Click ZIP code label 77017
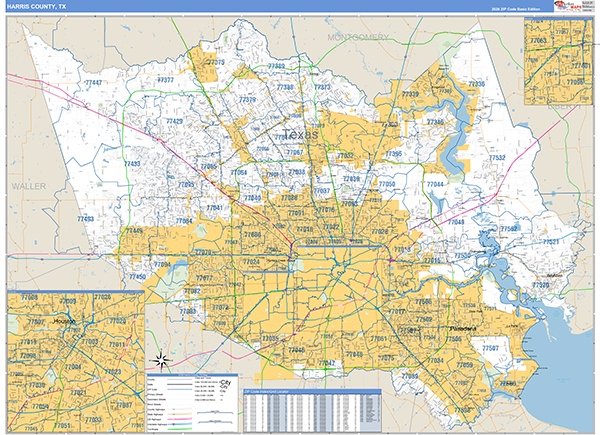The image size is (600, 435). 396,311
